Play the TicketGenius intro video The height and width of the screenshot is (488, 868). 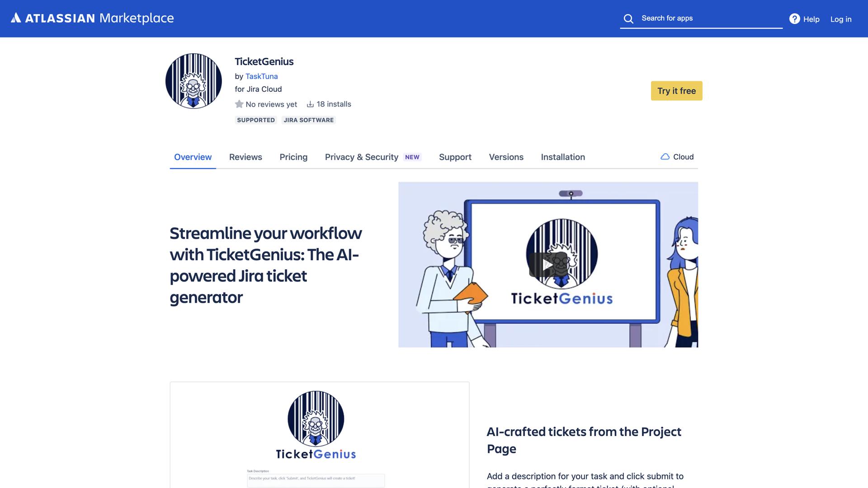pos(548,265)
